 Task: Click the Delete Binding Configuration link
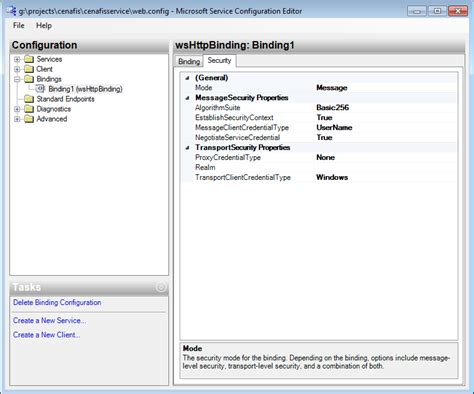pyautogui.click(x=57, y=302)
